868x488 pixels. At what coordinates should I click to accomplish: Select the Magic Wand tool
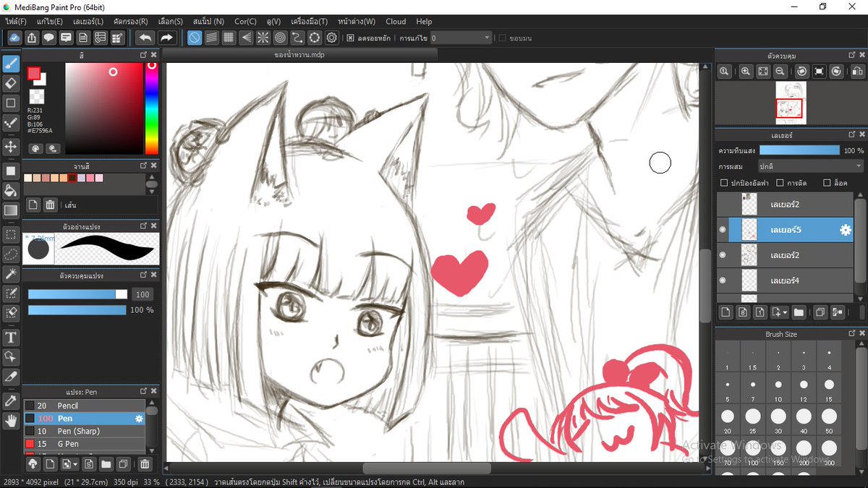coord(11,274)
